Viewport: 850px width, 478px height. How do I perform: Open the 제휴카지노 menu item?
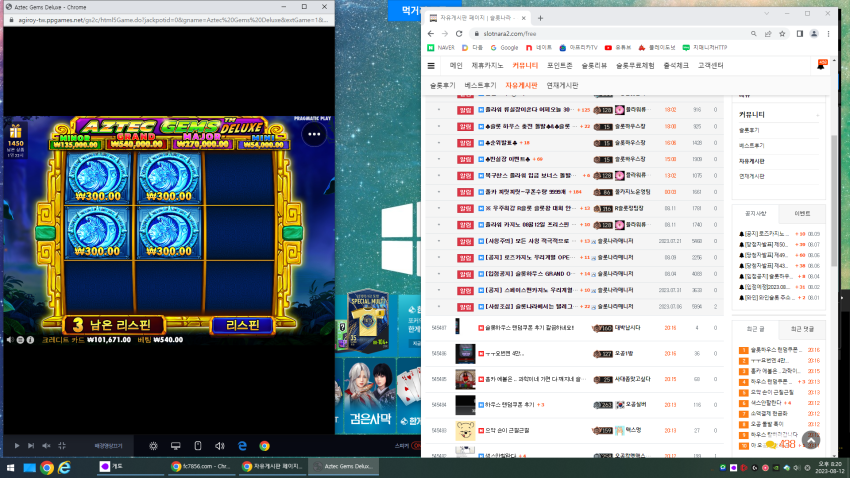(x=487, y=66)
